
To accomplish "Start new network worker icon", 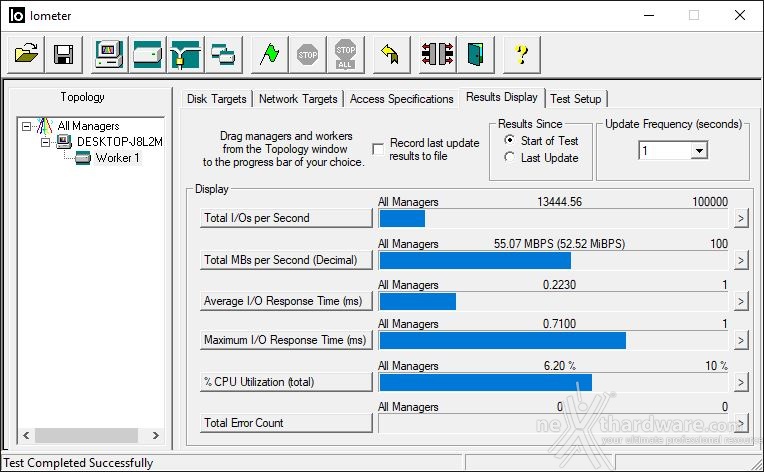I will pos(185,54).
